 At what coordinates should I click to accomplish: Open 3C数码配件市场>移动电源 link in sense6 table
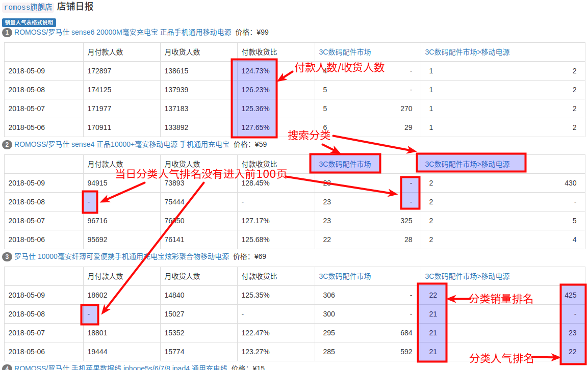[x=467, y=52]
